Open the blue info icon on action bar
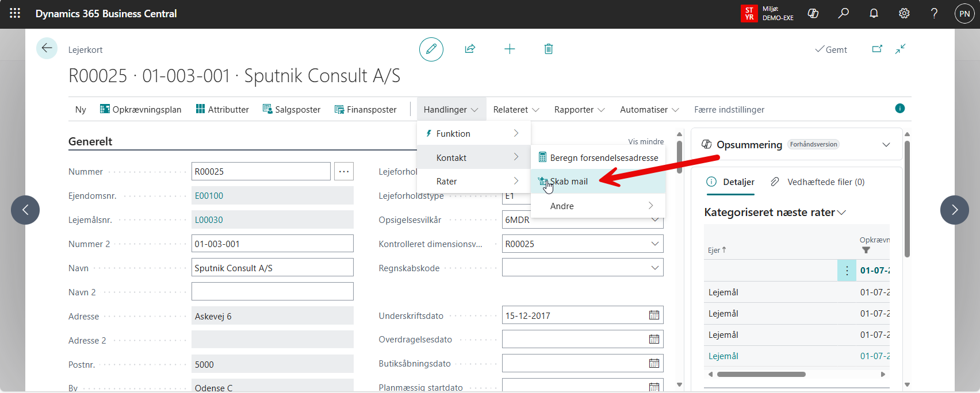Image resolution: width=980 pixels, height=393 pixels. pos(900,109)
